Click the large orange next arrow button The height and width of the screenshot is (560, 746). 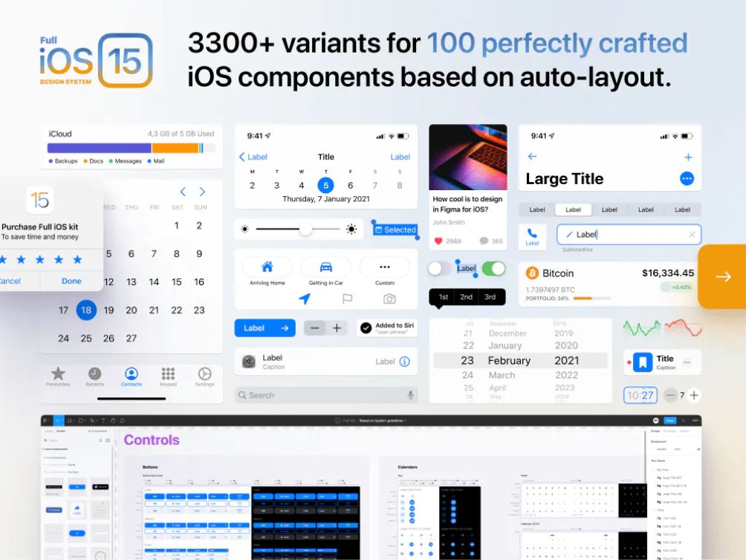(722, 277)
